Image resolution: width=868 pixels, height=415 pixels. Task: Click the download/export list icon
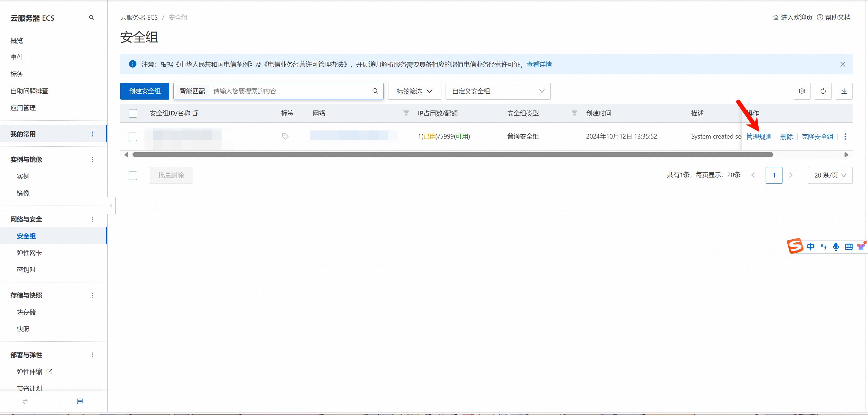click(x=844, y=91)
